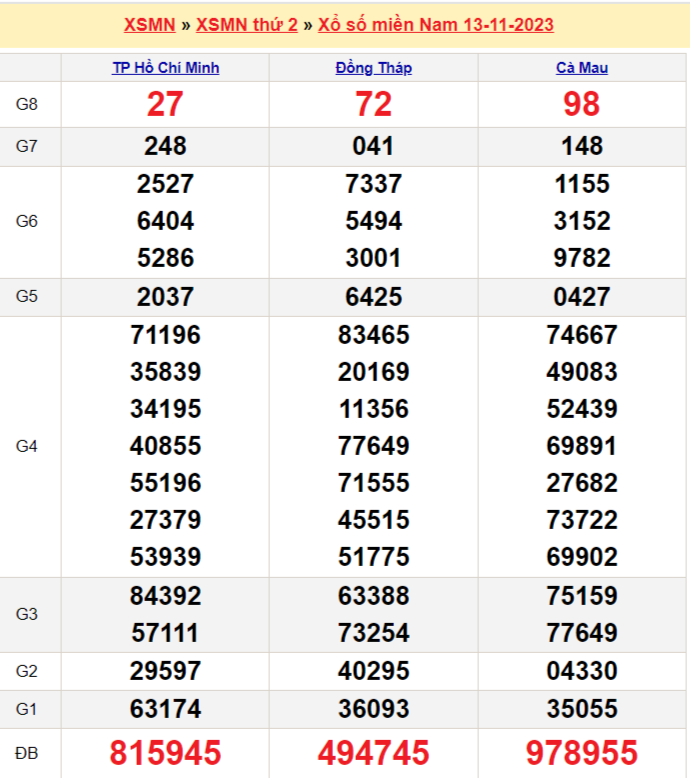This screenshot has width=690, height=778.
Task: Open the XSMN breadcrumb link
Action: 149,25
